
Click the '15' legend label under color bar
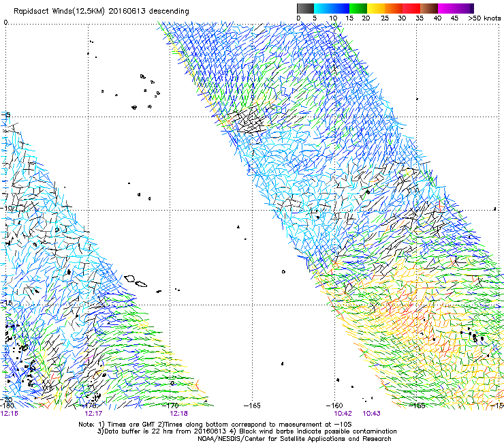point(349,18)
